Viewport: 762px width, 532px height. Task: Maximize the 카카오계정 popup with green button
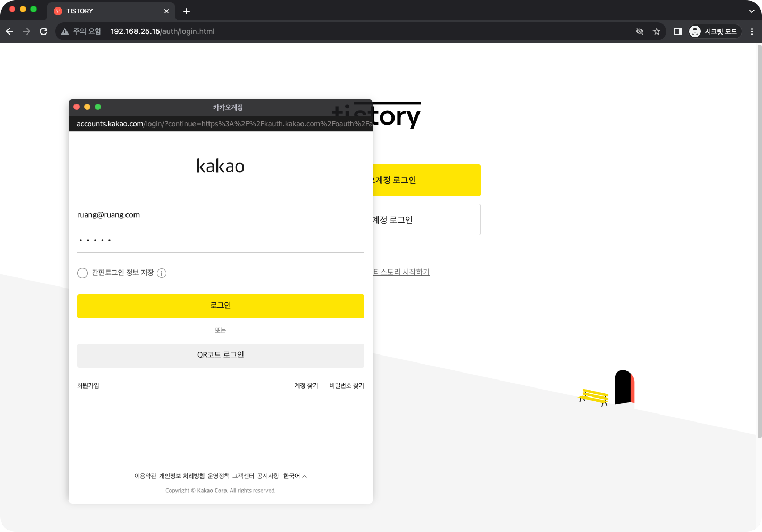click(98, 107)
